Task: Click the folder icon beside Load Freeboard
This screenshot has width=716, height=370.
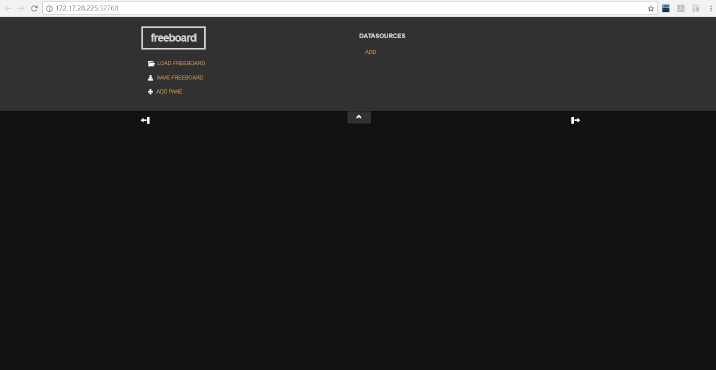Action: click(151, 63)
